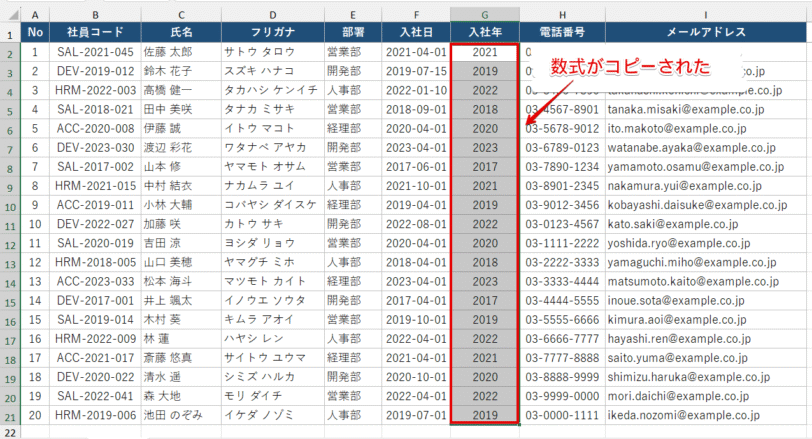Select column G header
The width and height of the screenshot is (812, 439).
485,15
